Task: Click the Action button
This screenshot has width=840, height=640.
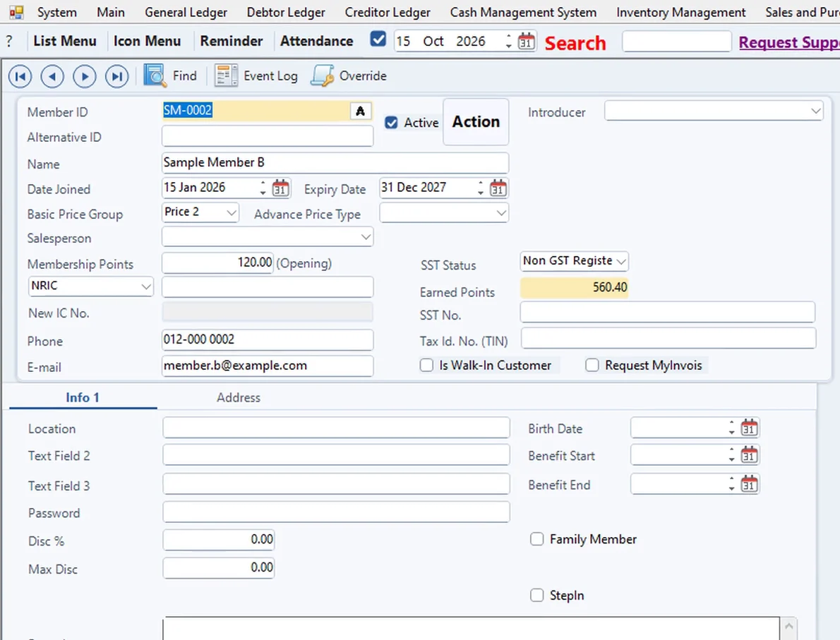Action: click(476, 121)
